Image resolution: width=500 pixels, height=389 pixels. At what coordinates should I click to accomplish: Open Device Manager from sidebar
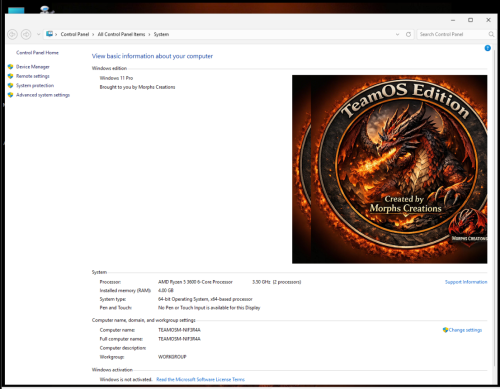tap(33, 67)
